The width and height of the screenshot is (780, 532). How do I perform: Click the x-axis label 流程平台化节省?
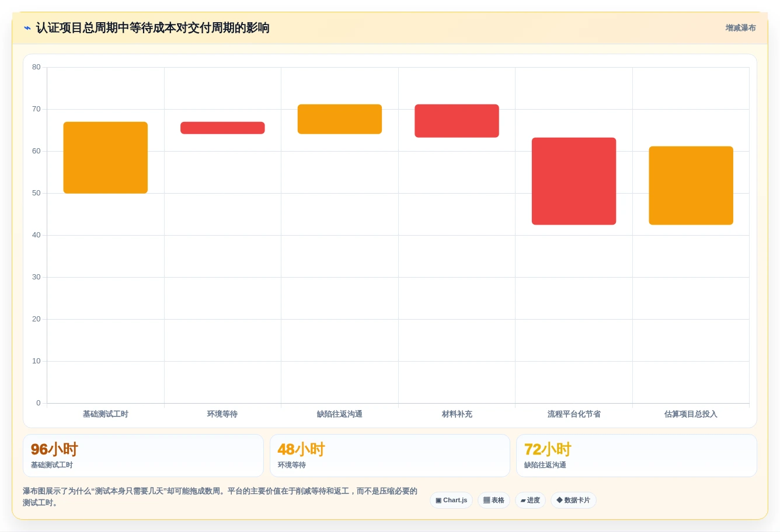pyautogui.click(x=574, y=414)
